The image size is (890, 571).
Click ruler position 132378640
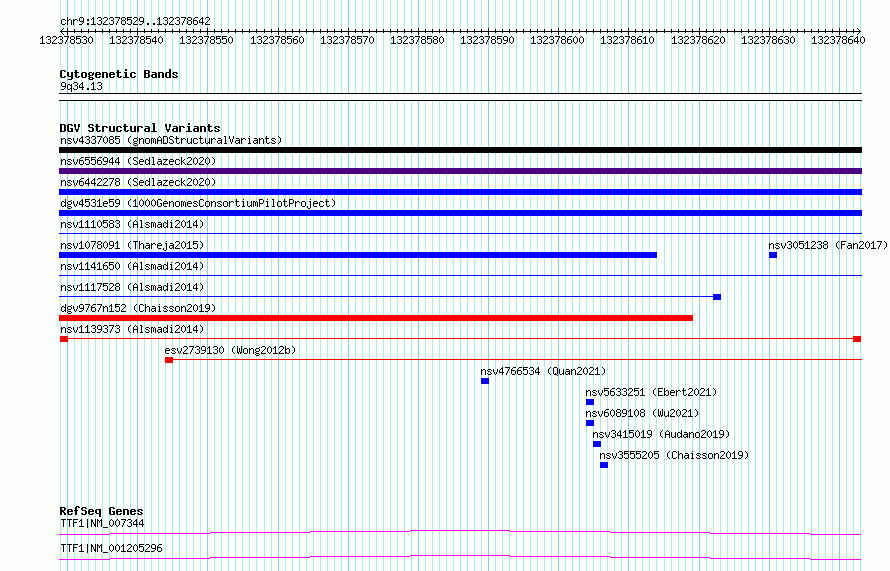click(838, 40)
